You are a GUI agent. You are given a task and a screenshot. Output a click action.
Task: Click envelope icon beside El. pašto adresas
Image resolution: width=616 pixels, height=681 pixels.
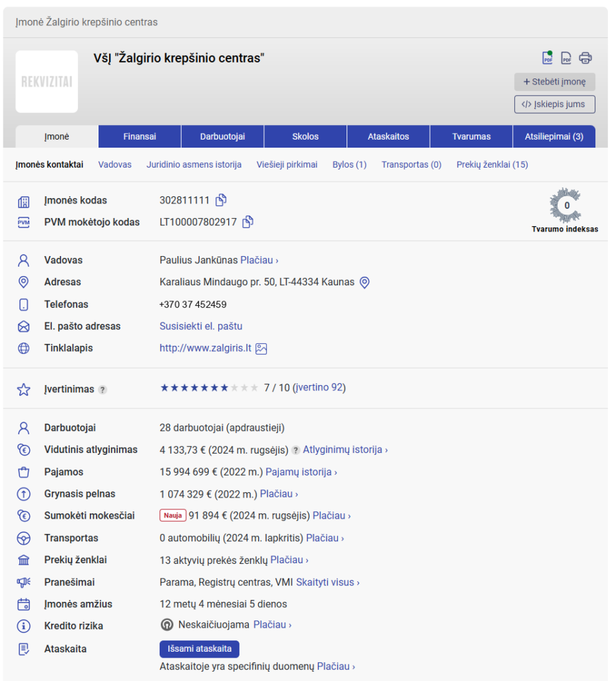click(23, 327)
